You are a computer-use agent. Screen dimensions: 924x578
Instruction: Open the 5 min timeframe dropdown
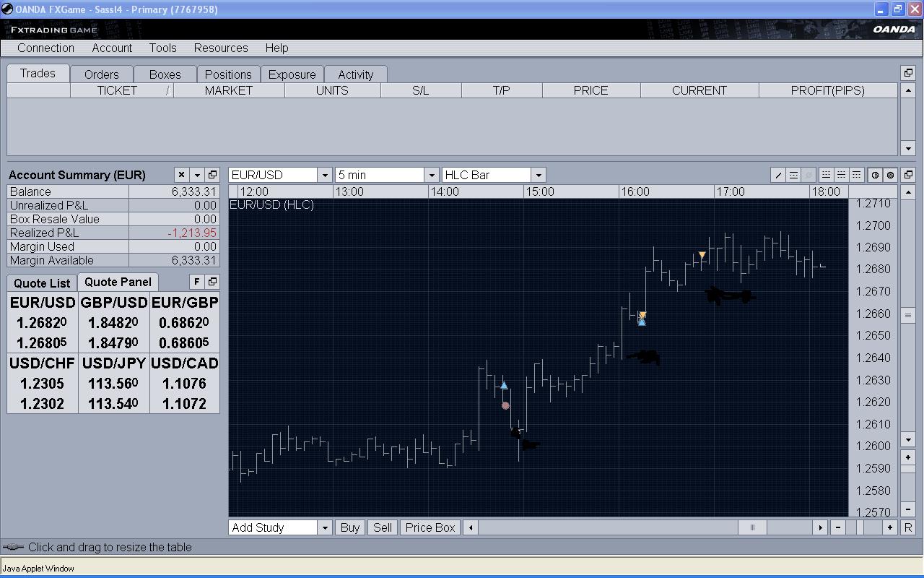[x=431, y=175]
